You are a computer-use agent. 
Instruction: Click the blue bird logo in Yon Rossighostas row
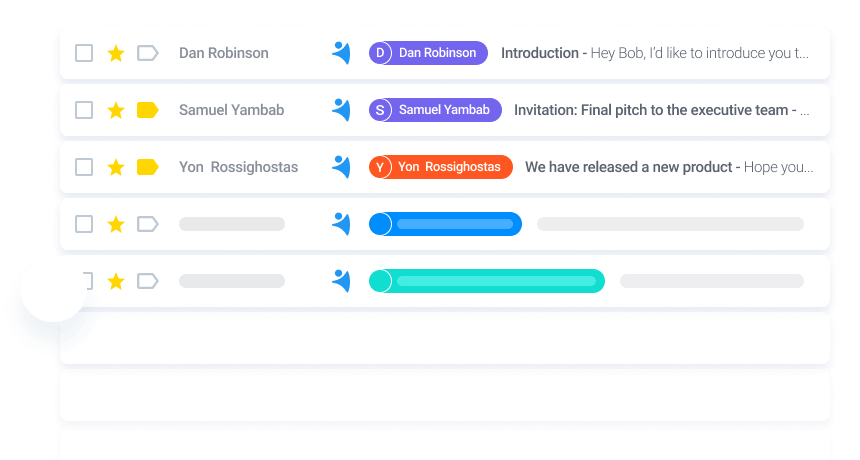(341, 167)
